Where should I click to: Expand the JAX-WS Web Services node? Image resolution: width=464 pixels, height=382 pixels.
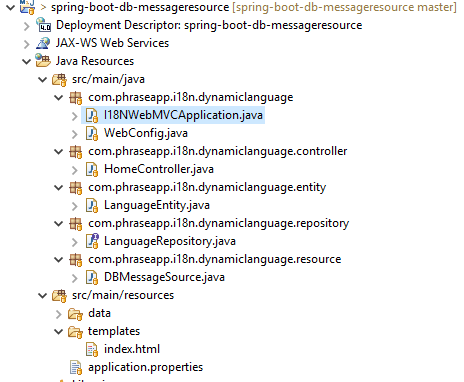click(27, 44)
